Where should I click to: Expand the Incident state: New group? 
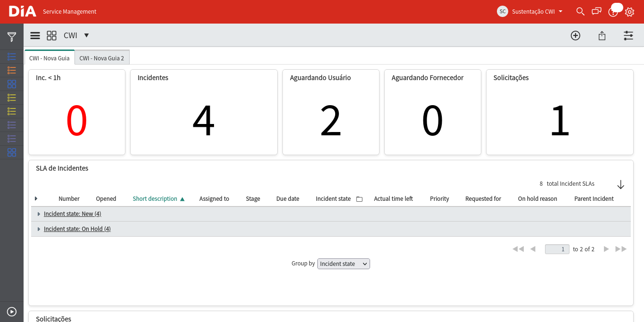click(x=39, y=214)
